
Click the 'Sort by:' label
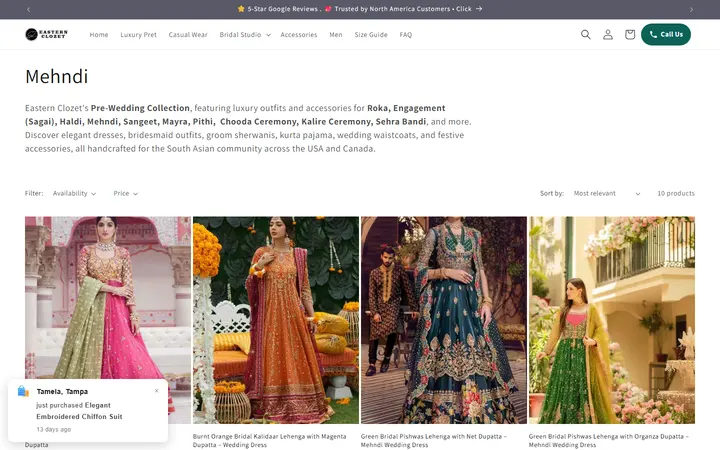(552, 193)
